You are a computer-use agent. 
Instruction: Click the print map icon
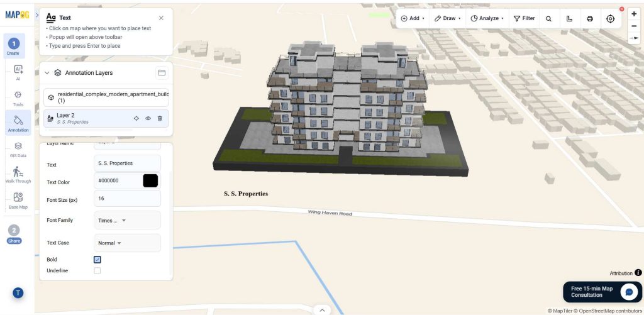pyautogui.click(x=590, y=18)
